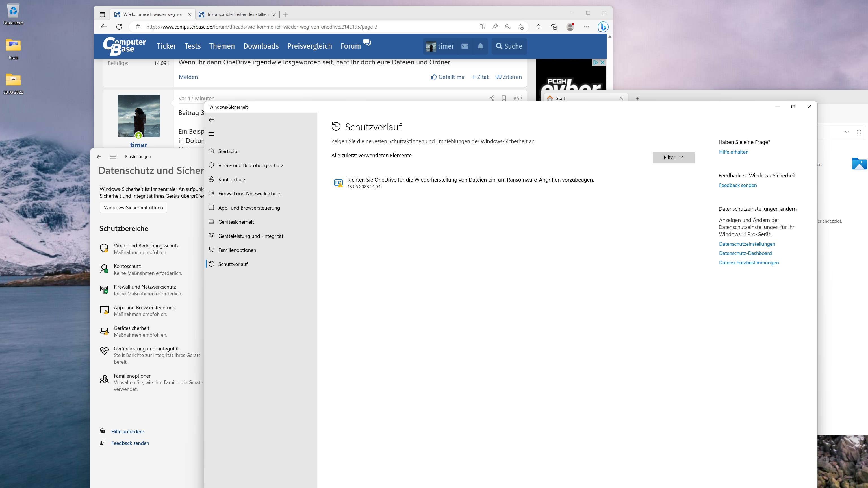
Task: Open browser favorites star icon
Action: (x=539, y=27)
